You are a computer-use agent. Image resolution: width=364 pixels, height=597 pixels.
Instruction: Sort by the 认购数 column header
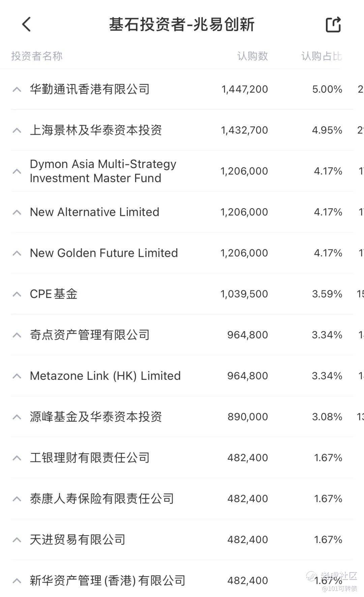coord(252,56)
